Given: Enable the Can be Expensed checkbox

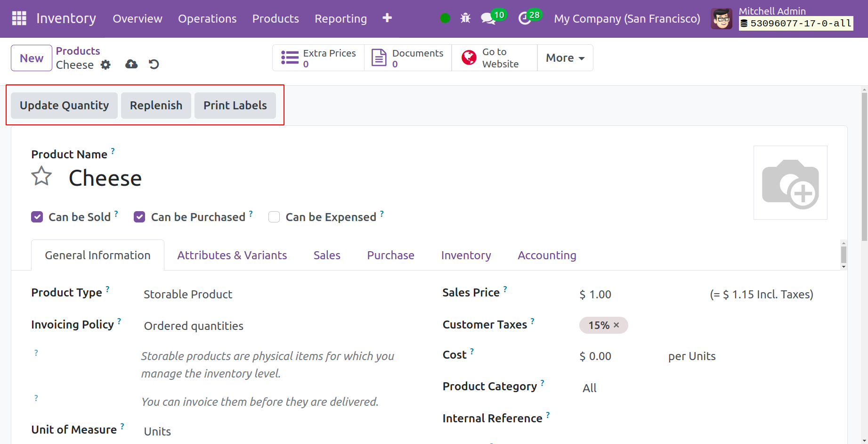Looking at the screenshot, I should point(274,217).
